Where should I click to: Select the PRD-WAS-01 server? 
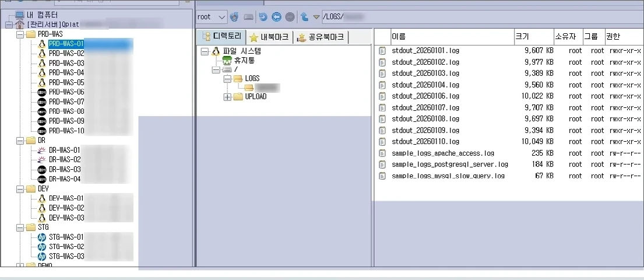pos(66,44)
